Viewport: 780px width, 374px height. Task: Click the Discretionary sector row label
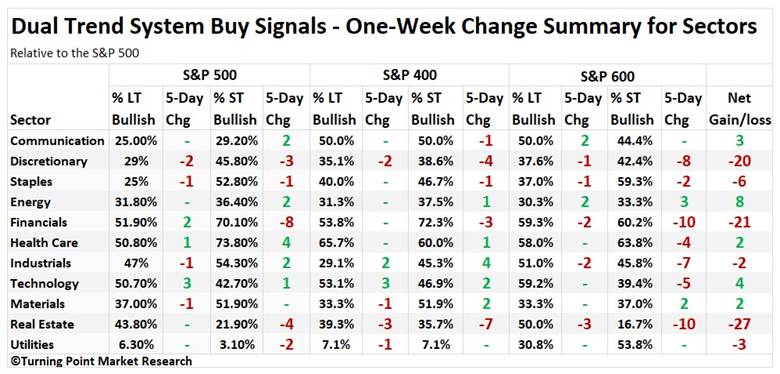pyautogui.click(x=49, y=161)
